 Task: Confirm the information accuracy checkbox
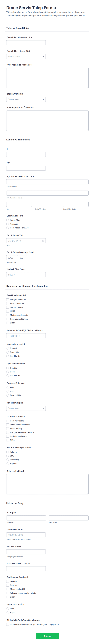(x=8, y=624)
